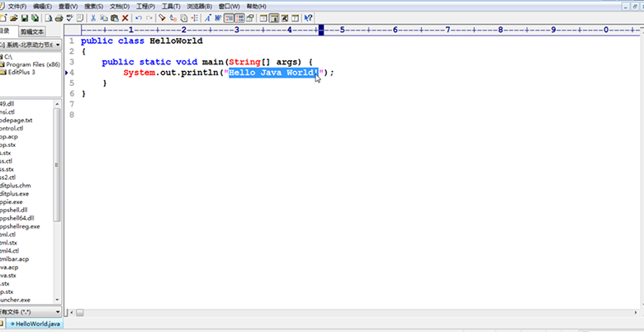This screenshot has width=644, height=332.
Task: Select the file ending in ppshellreg.exe
Action: pos(20,226)
